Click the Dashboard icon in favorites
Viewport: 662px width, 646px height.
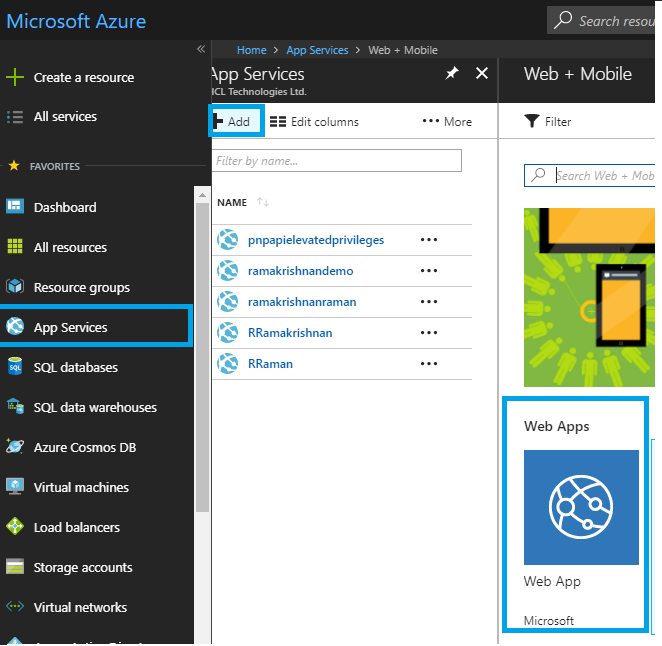[15, 206]
